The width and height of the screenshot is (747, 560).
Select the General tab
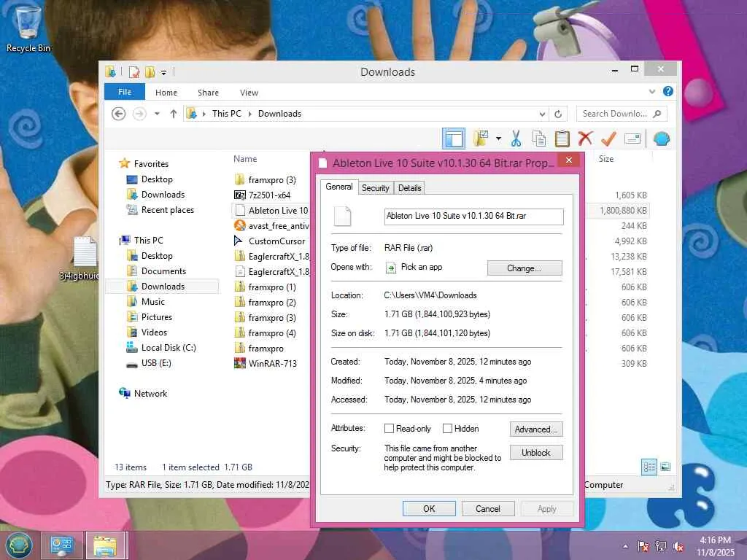click(339, 187)
